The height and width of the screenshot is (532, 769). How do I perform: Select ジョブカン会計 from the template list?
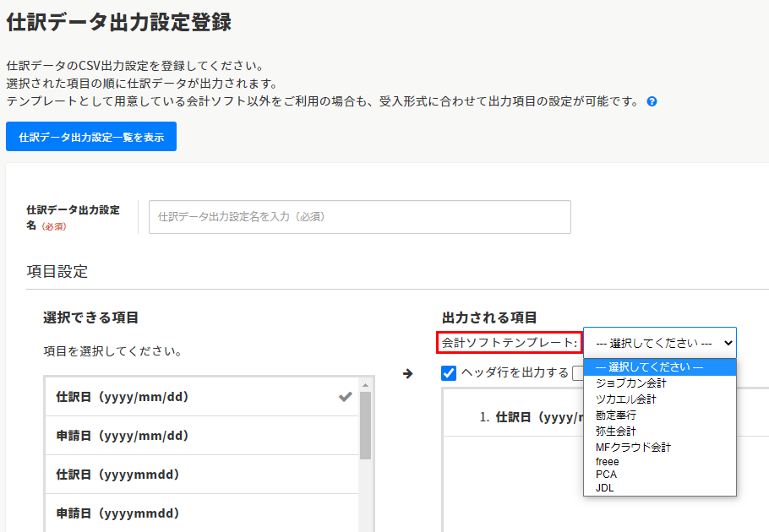tap(630, 383)
